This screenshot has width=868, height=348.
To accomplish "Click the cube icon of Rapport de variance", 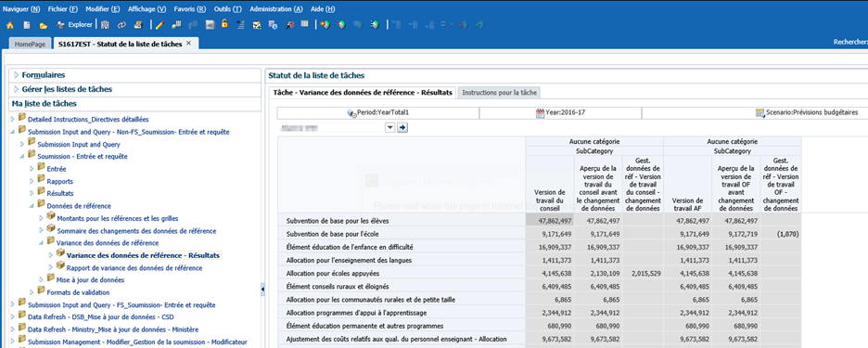I will (x=60, y=266).
